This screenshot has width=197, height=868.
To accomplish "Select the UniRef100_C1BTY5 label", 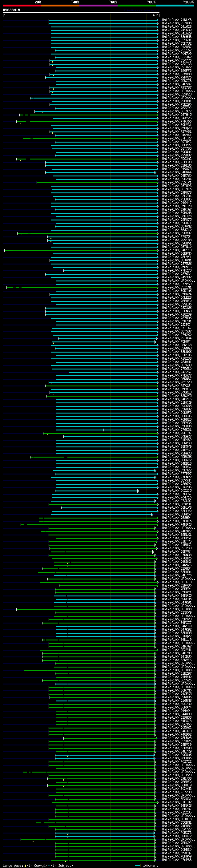I will 177,542.
